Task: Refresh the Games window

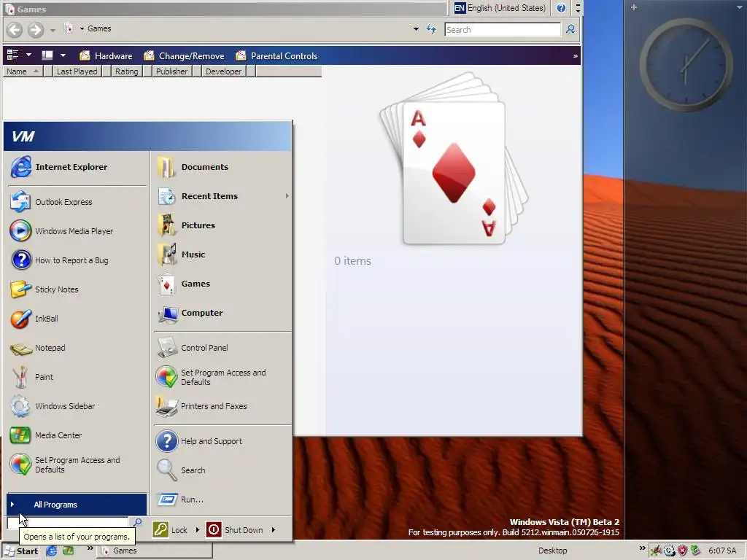Action: pyautogui.click(x=431, y=29)
